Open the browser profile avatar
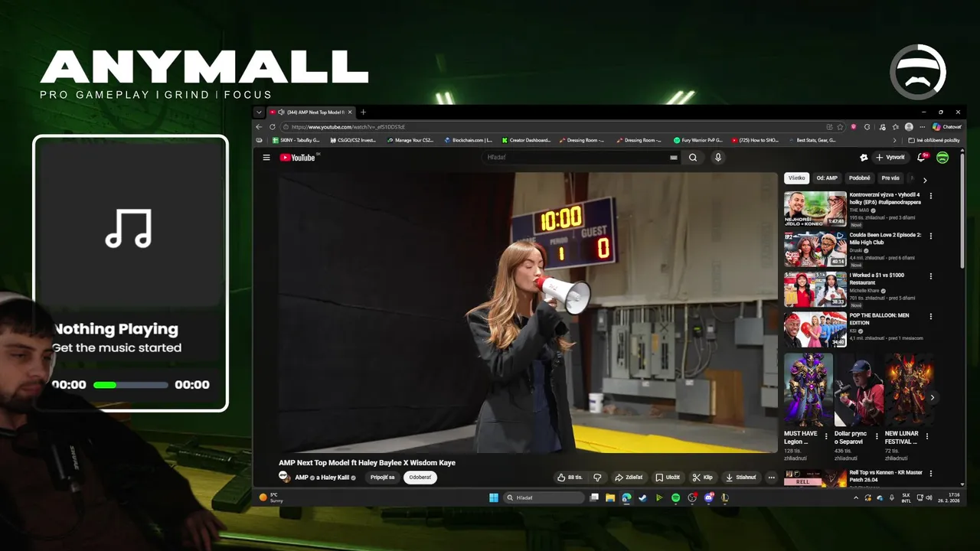The image size is (980, 551). [x=909, y=127]
